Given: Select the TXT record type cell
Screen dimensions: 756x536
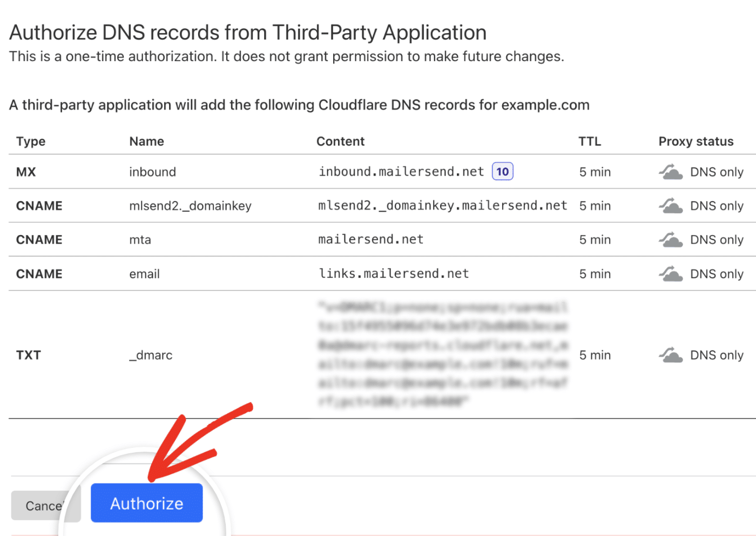Looking at the screenshot, I should point(29,355).
